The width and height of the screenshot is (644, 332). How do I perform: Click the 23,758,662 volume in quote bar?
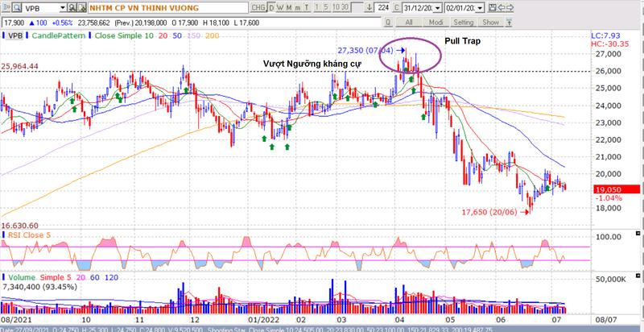point(94,23)
